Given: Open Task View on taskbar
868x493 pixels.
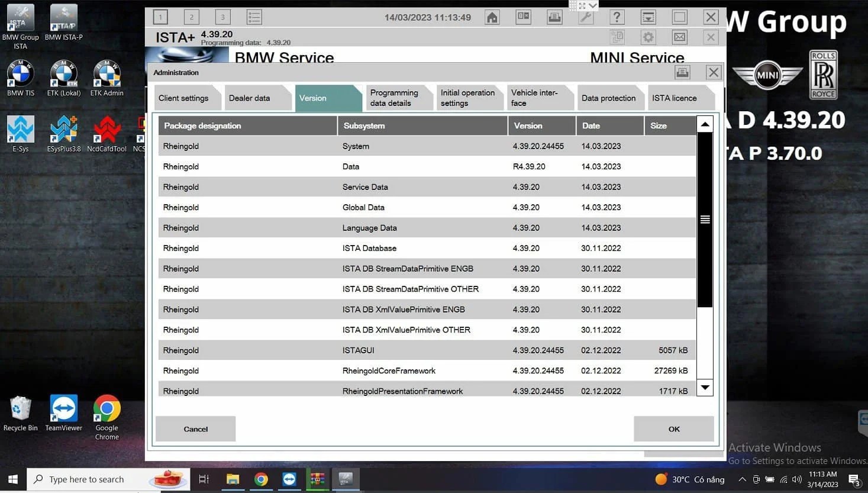Looking at the screenshot, I should [204, 479].
